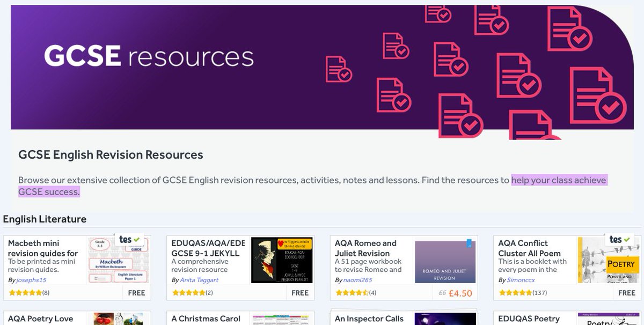Open the A Christmas Carol resource
The image size is (644, 325).
206,319
